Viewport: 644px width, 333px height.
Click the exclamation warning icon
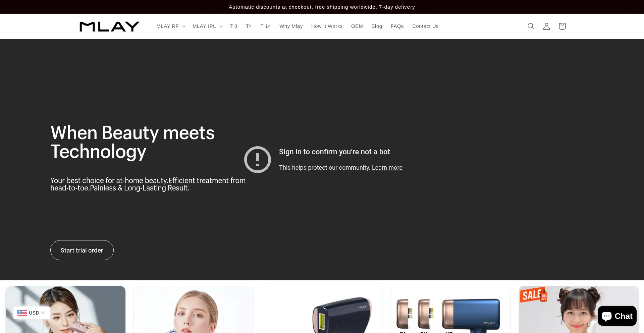[257, 160]
